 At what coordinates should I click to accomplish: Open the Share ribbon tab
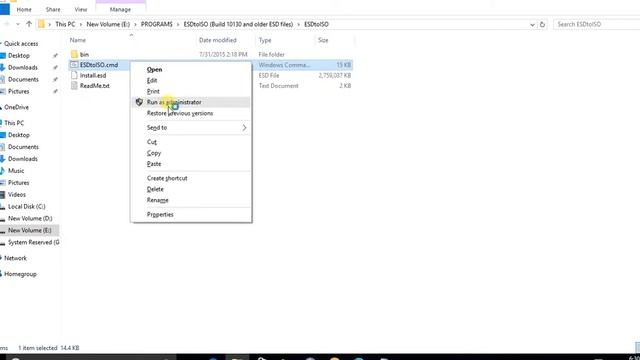(x=53, y=9)
